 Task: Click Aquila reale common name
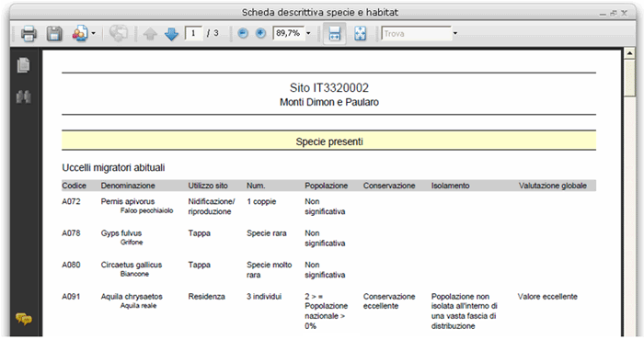138,306
